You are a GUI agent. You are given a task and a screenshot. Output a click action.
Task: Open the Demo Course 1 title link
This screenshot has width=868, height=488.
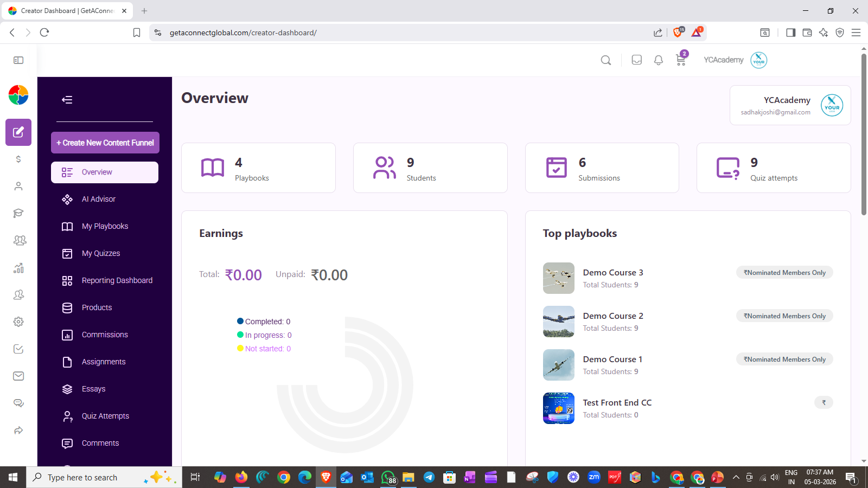coord(612,359)
